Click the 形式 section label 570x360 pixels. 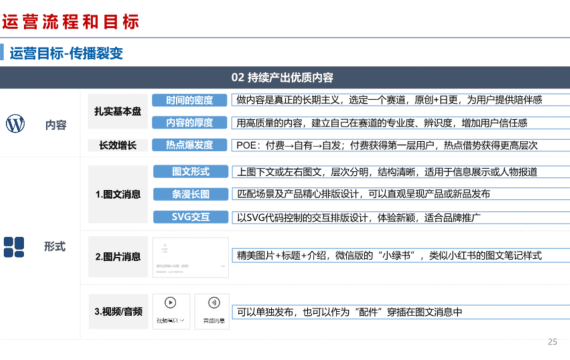click(x=55, y=247)
